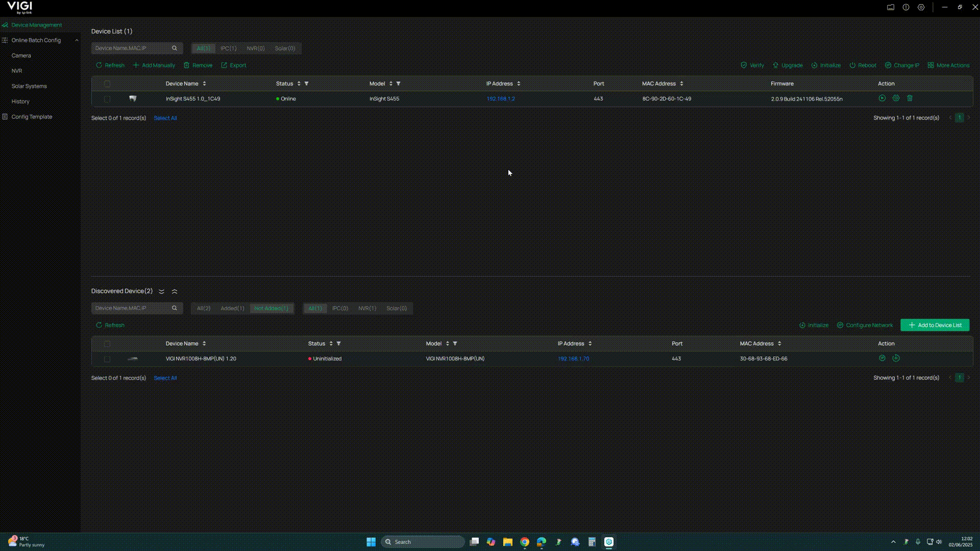Viewport: 980px width, 551px height.
Task: Toggle the select-all checkbox in Device List header
Action: click(x=107, y=84)
